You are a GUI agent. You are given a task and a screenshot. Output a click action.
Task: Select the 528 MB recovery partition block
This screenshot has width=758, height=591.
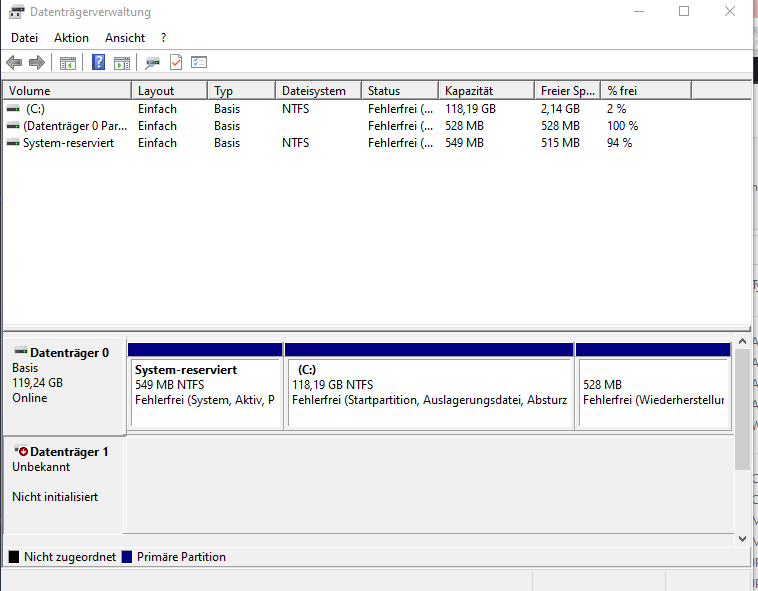pos(654,386)
